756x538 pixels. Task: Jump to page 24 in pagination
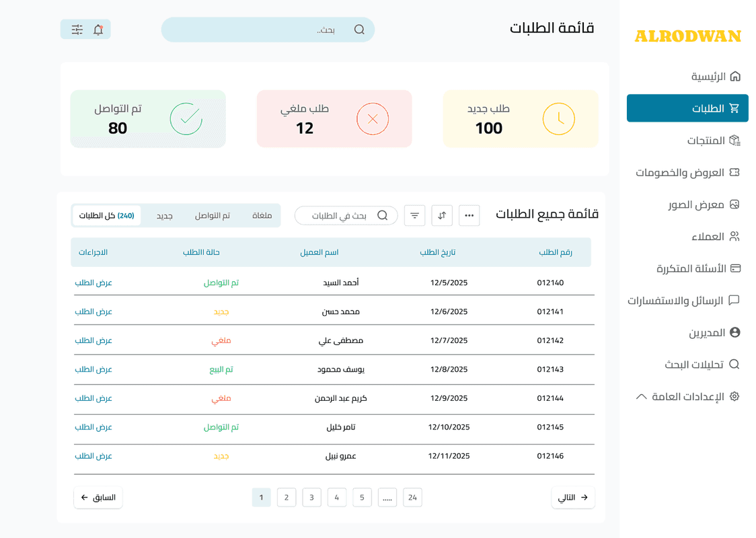coord(412,497)
